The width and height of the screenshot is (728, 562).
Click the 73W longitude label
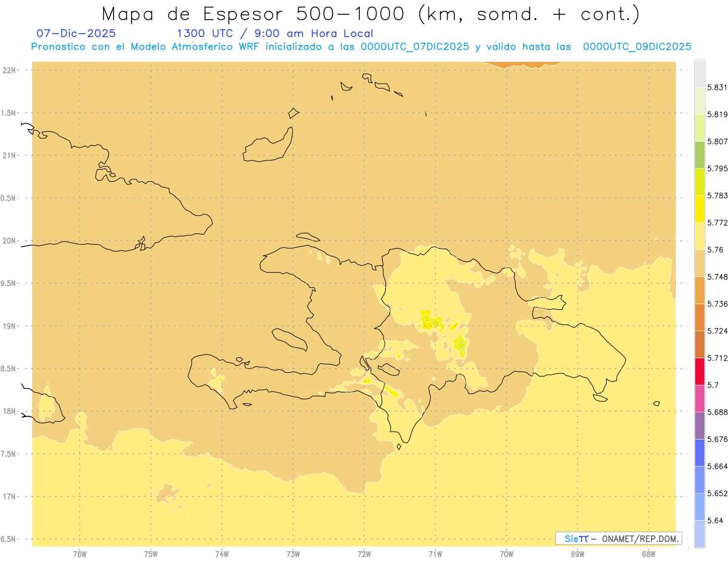(293, 554)
